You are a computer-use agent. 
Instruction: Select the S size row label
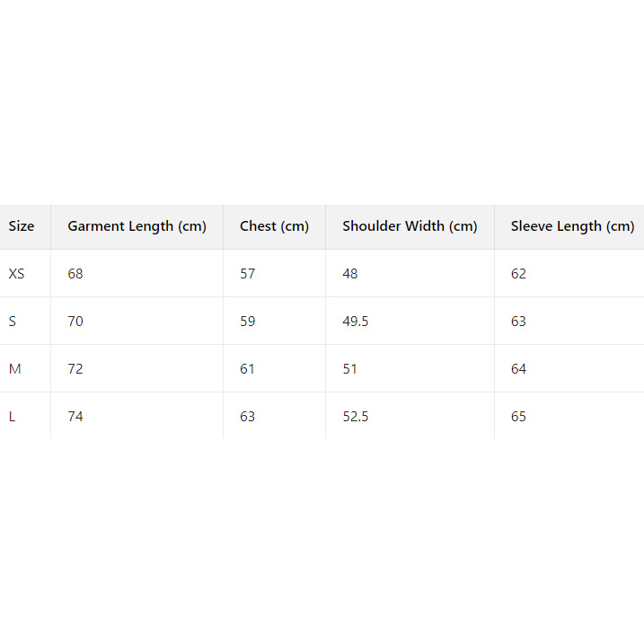(13, 322)
